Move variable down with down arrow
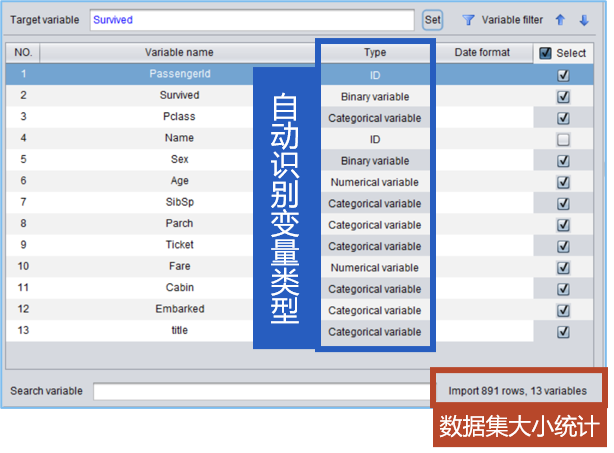614x453 pixels. 584,20
